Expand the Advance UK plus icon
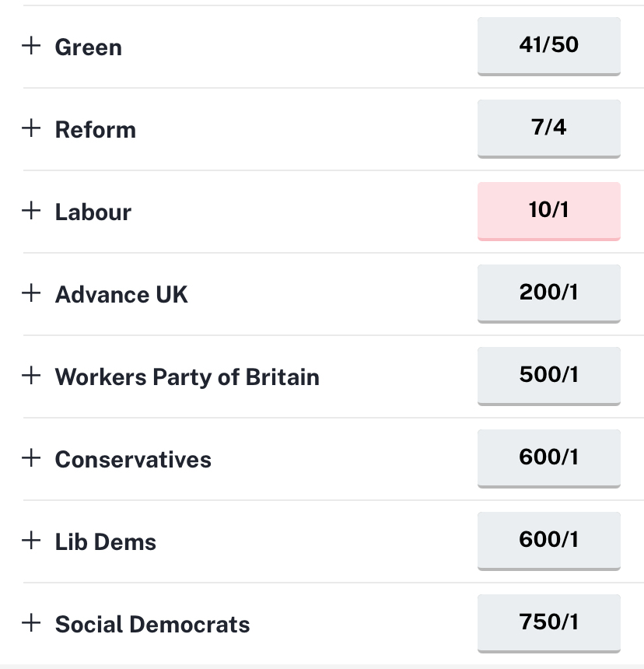 31,292
